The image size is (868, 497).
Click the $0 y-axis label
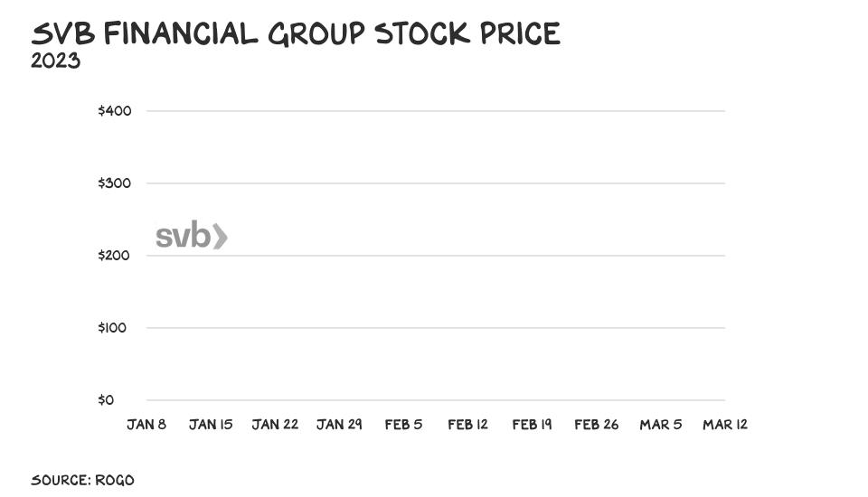106,399
